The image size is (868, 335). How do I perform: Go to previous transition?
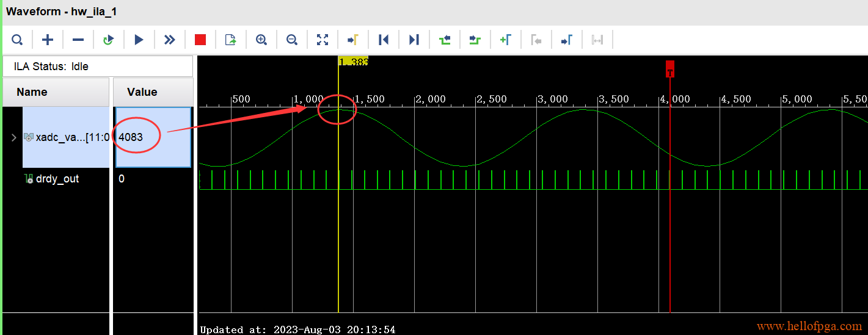(x=445, y=40)
